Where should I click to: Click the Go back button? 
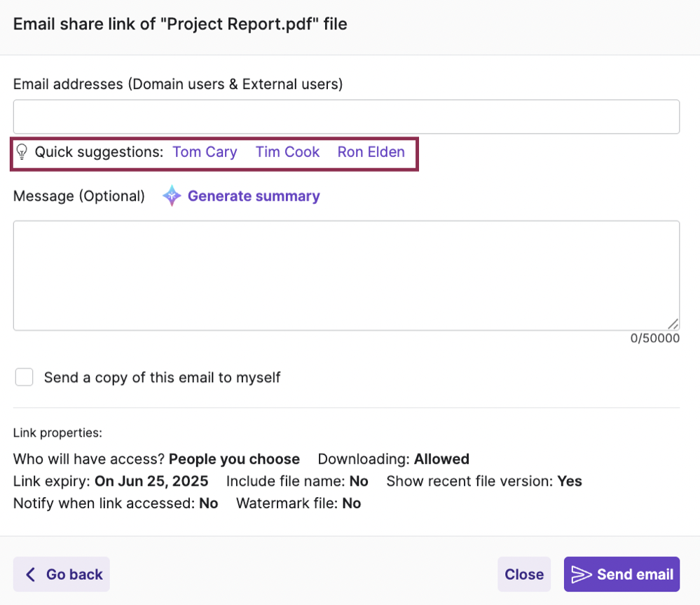[x=61, y=573]
